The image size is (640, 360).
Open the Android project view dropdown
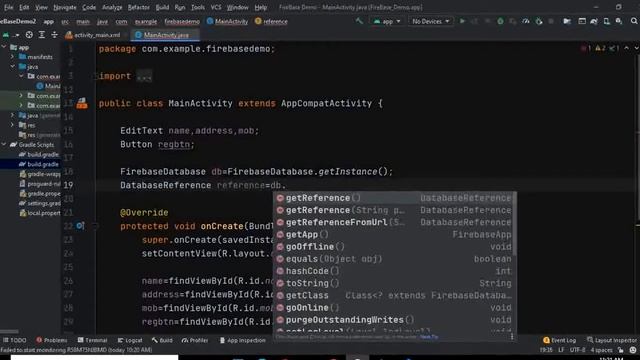point(11,35)
